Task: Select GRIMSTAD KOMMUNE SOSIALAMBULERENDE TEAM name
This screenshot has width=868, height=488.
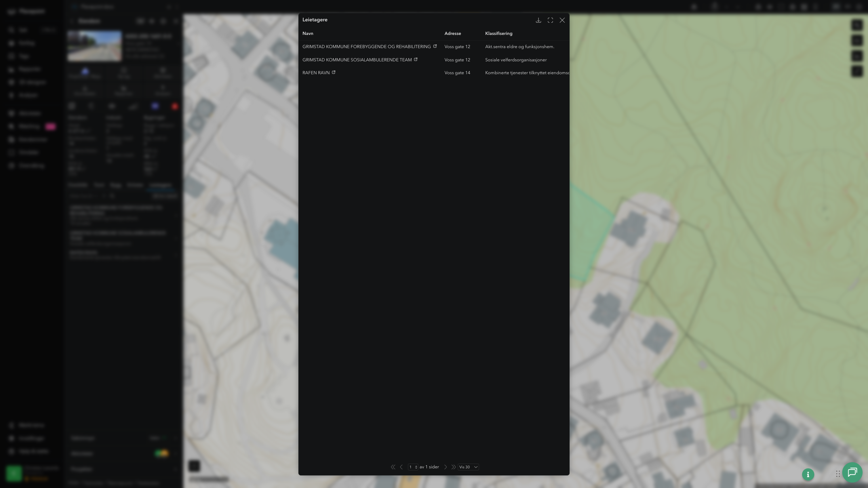Action: [357, 60]
